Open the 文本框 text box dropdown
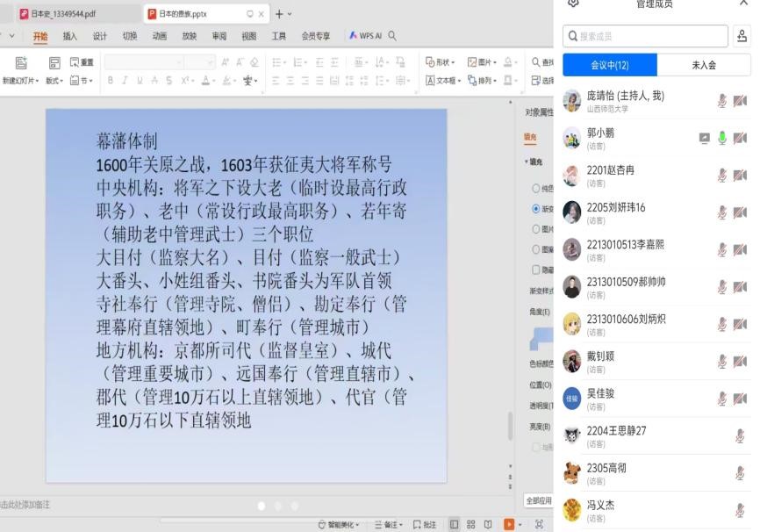Screen dimensions: 760x532 coord(446,80)
